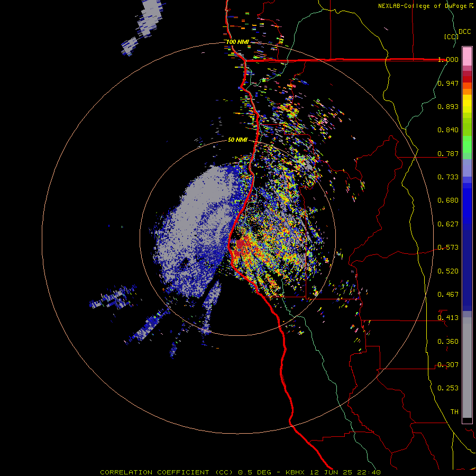This screenshot has height=476, width=476.
Task: Click the TH threshold label on legend
Action: [454, 412]
